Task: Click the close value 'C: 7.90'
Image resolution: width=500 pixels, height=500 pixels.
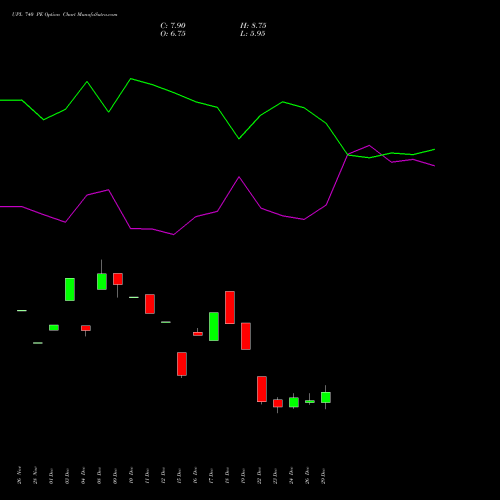Action: pos(173,26)
